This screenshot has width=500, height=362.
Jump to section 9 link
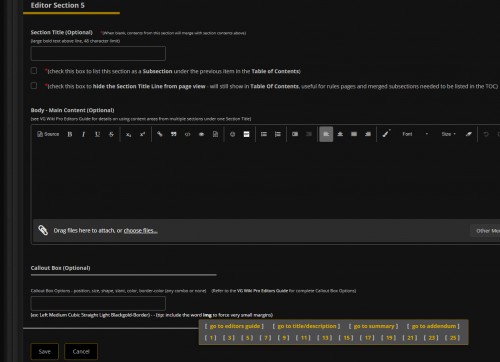(283, 338)
